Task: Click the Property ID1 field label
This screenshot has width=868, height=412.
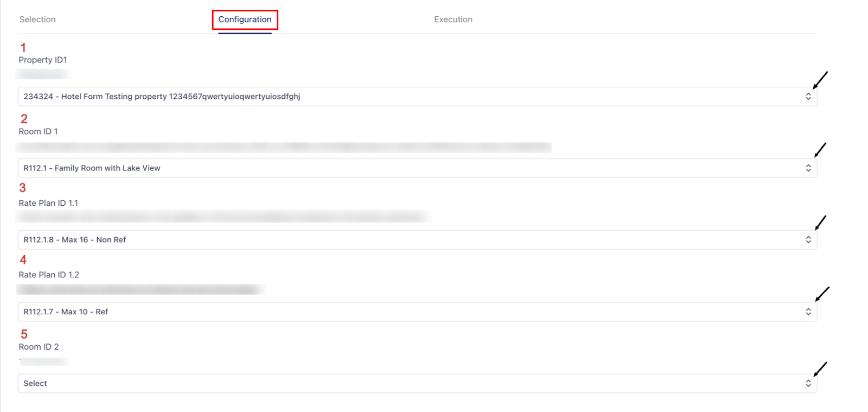Action: pyautogui.click(x=43, y=60)
